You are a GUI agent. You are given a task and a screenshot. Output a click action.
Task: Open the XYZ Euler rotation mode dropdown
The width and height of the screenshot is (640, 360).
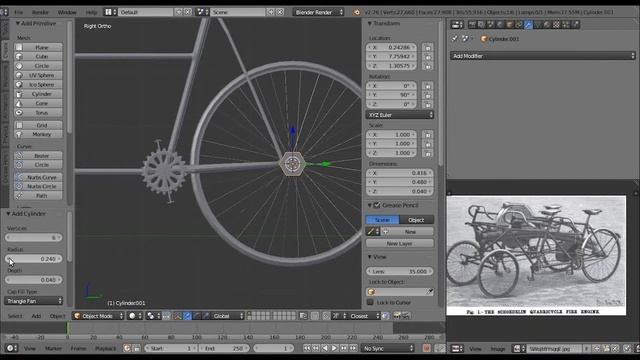(400, 115)
